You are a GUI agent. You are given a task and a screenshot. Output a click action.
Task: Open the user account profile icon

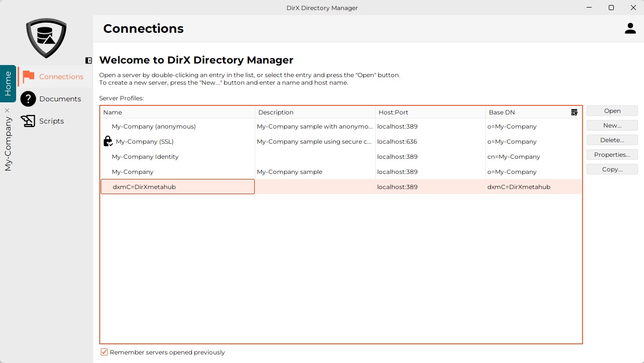(x=630, y=29)
